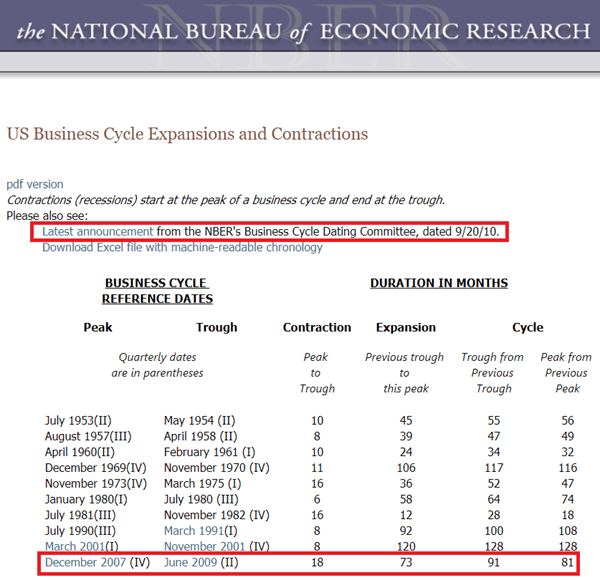Click the April 1958 (II) trough cell
The height and width of the screenshot is (580, 600).
(201, 436)
